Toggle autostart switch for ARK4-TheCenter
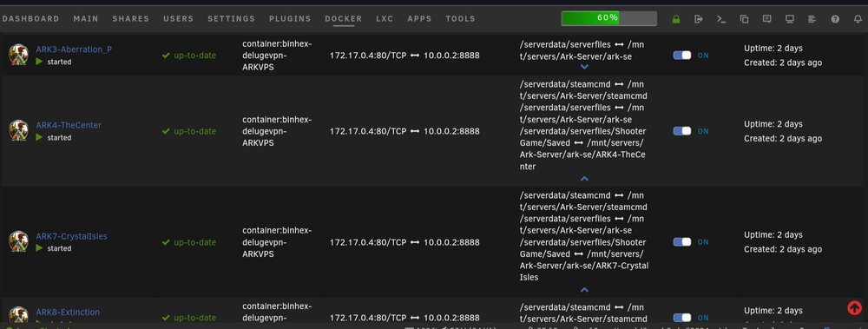 pos(682,131)
